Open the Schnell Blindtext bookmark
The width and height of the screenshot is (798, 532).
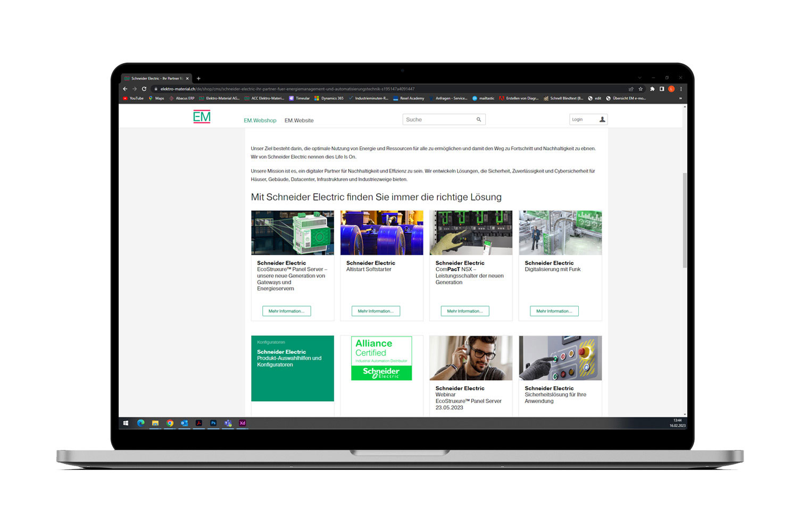(563, 98)
